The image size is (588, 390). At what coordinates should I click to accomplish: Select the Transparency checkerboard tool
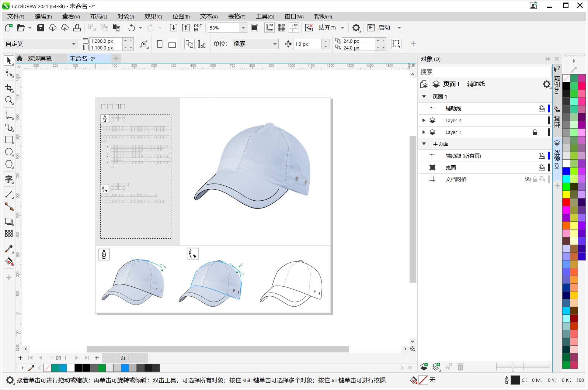click(x=9, y=234)
